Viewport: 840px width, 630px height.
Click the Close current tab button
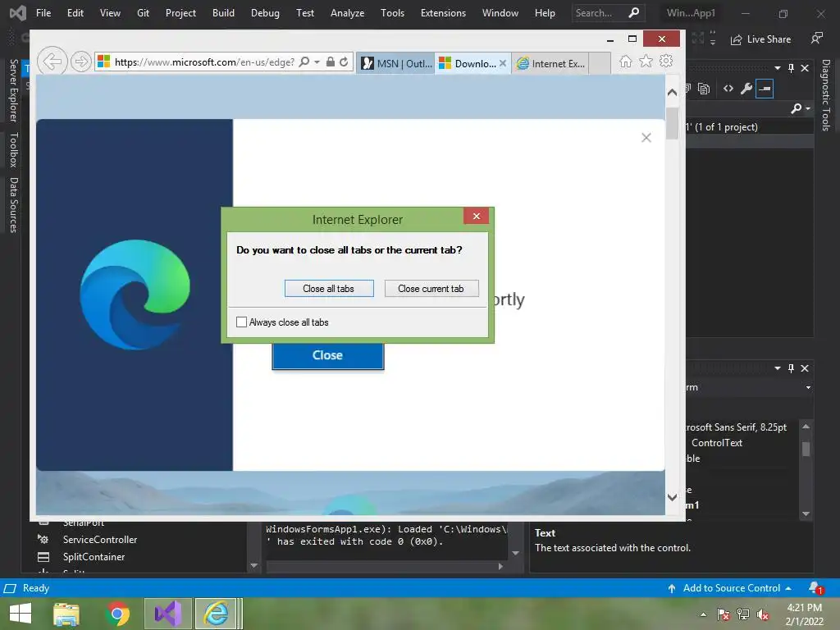[431, 288]
